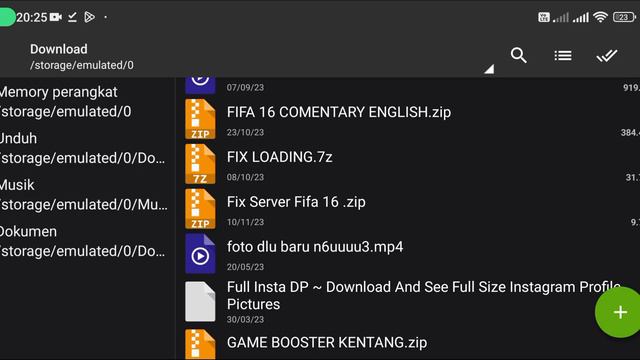Viewport: 640px width, 360px height.
Task: Open foto dlu baru n6uuuu3.mp4 name
Action: point(315,247)
